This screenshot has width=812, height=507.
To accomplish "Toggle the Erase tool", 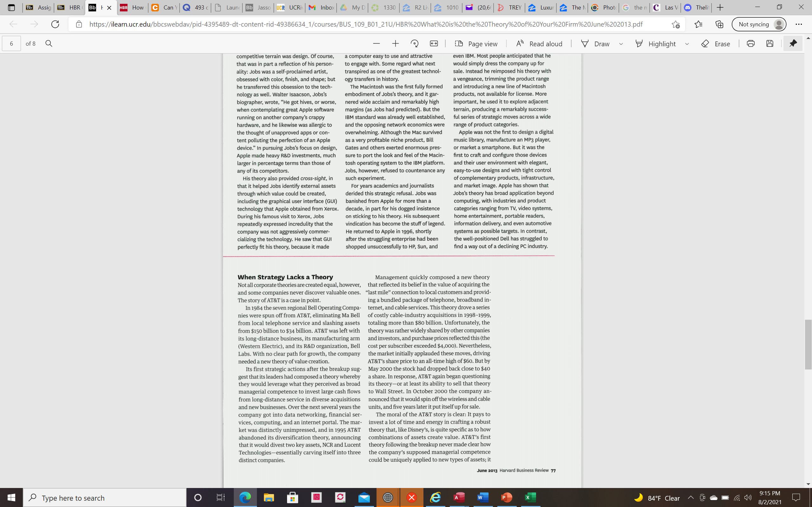I will point(716,44).
